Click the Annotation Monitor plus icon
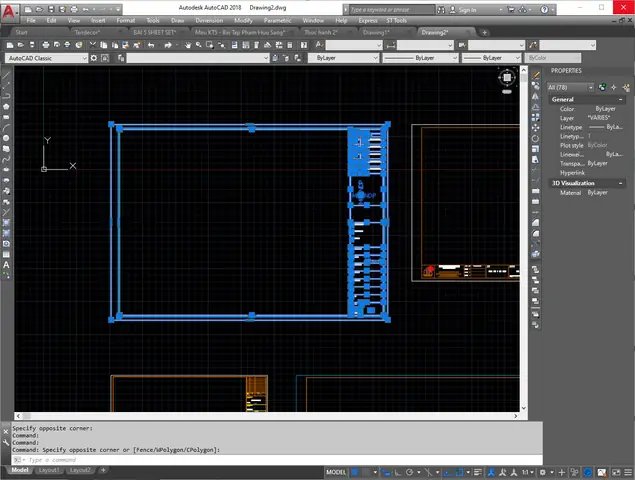Image resolution: width=635 pixels, height=480 pixels. [562, 472]
